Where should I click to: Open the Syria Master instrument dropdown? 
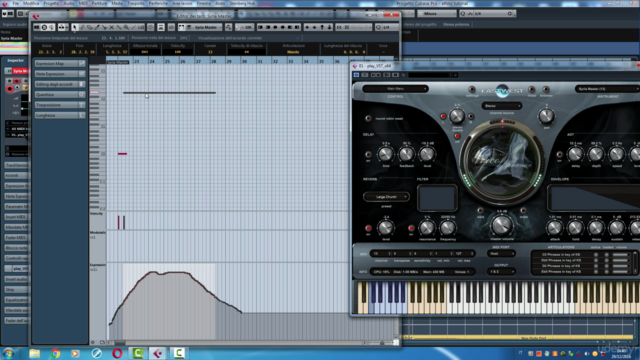pos(607,89)
